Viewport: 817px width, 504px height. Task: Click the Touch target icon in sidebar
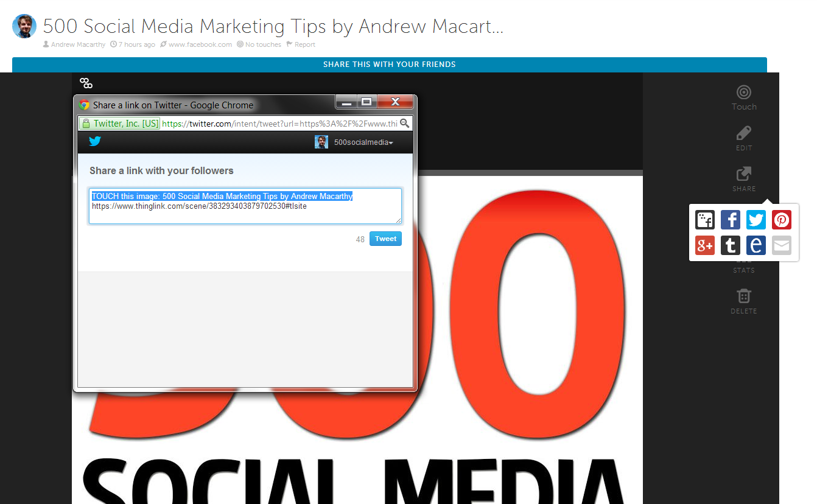coord(743,92)
